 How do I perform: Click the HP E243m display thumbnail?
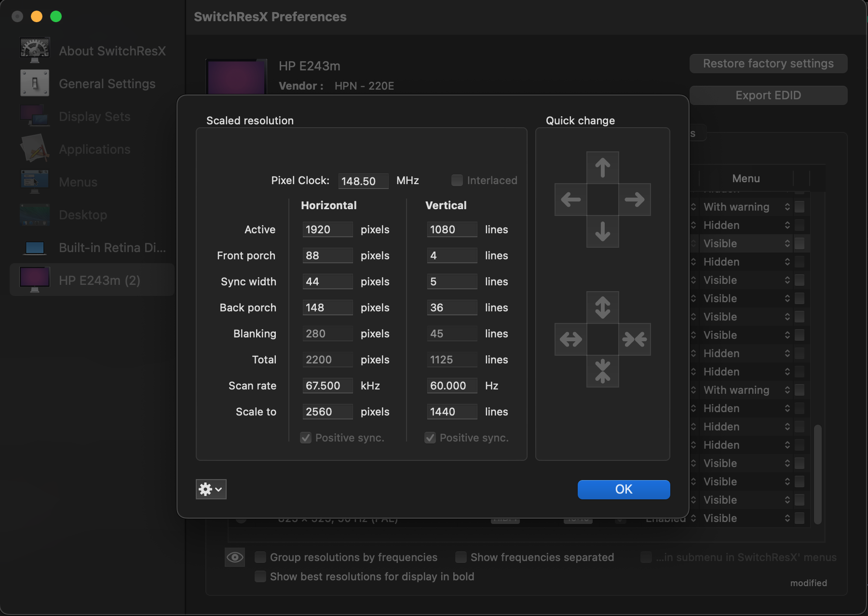(x=236, y=77)
